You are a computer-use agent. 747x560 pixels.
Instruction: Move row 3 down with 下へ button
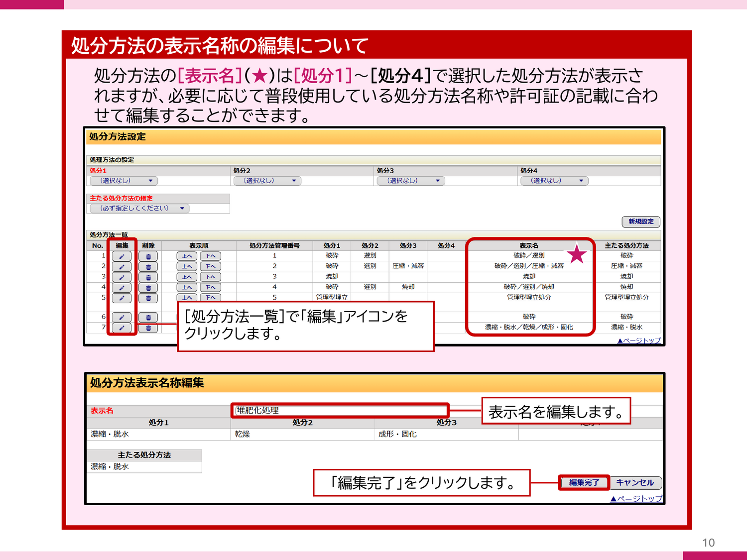tap(211, 277)
